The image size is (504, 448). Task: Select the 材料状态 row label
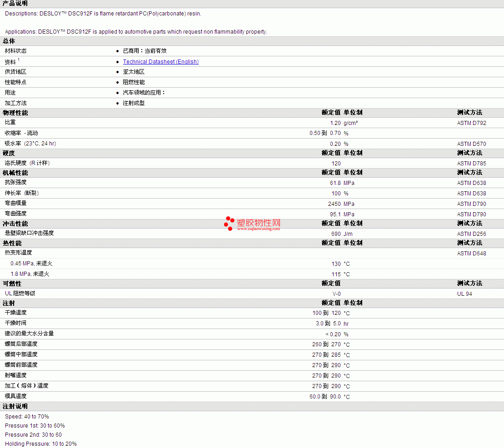[x=16, y=51]
